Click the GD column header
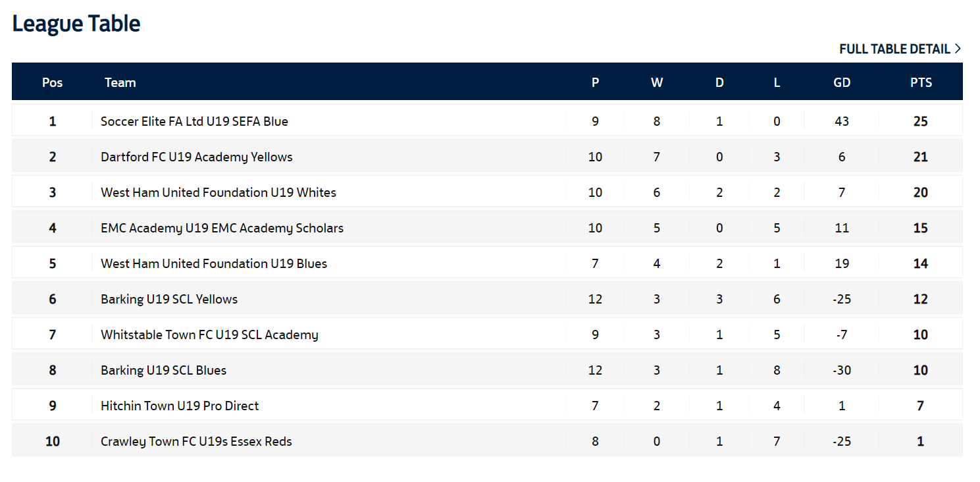The height and width of the screenshot is (482, 980). [842, 82]
